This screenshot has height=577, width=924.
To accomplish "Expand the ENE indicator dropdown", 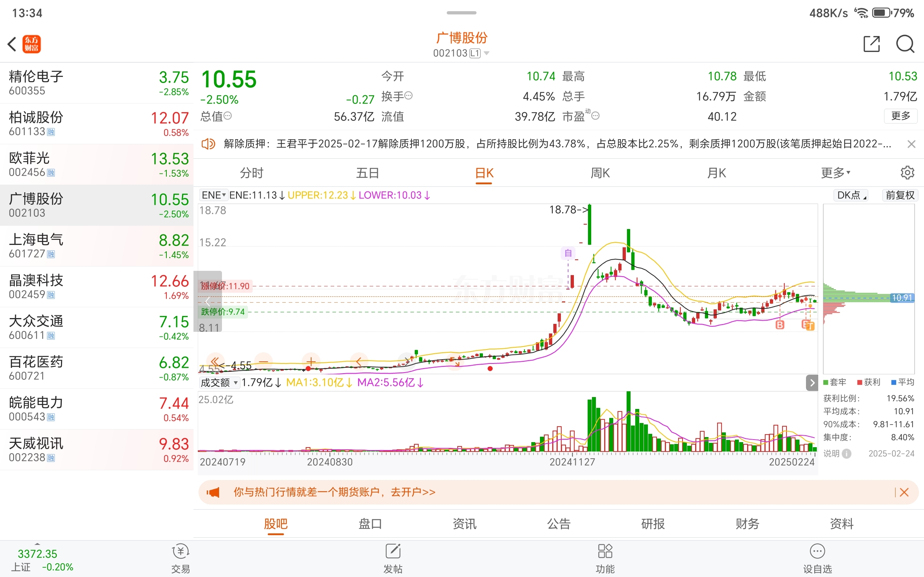I will tap(213, 195).
